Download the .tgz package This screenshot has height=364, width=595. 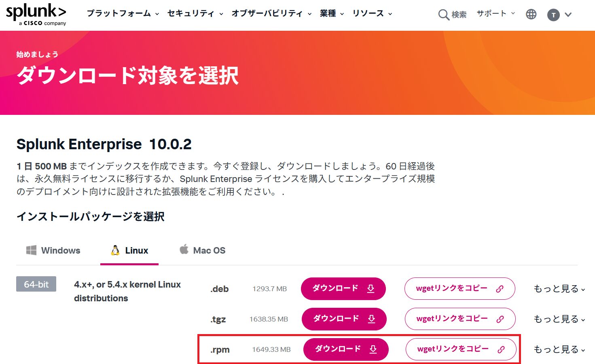(344, 319)
